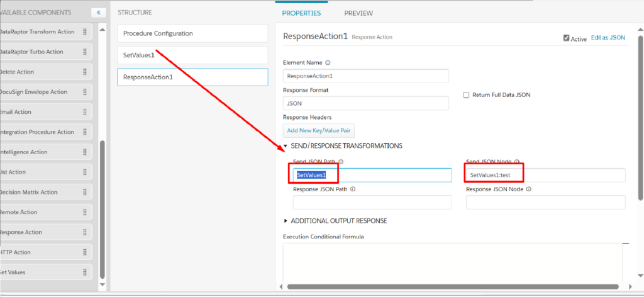Expand Additional Output Response section

coord(286,221)
